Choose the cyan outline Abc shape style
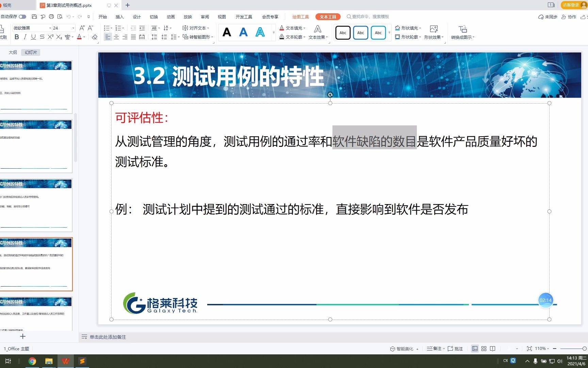The width and height of the screenshot is (588, 368). pos(378,33)
